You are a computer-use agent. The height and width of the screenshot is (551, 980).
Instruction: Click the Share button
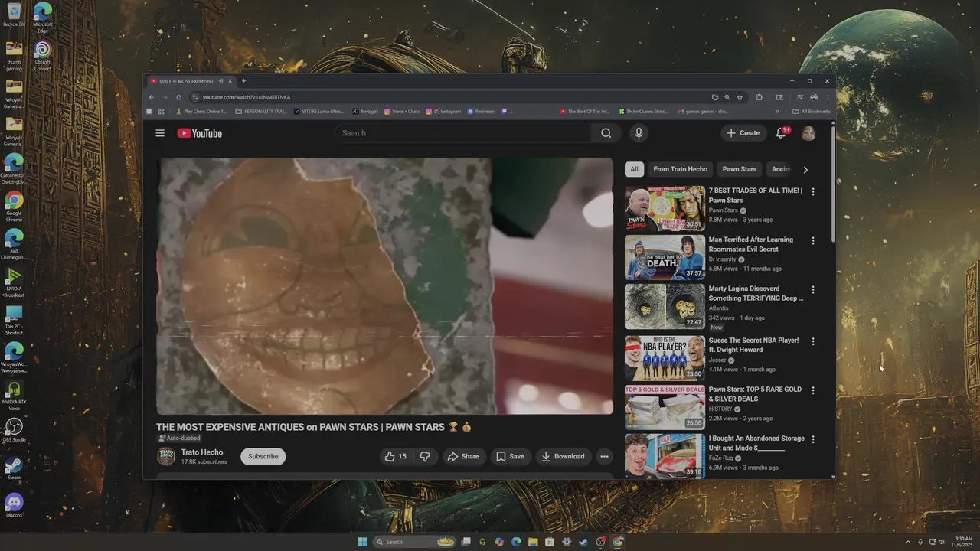coord(463,456)
